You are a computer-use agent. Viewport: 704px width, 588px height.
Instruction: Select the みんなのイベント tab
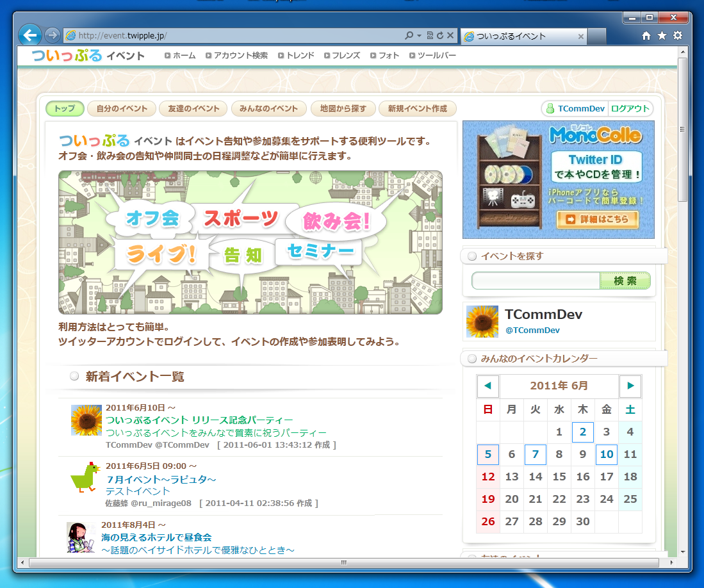pos(268,109)
